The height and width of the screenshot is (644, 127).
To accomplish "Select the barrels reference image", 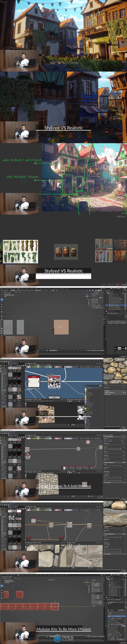I will (x=66, y=252).
